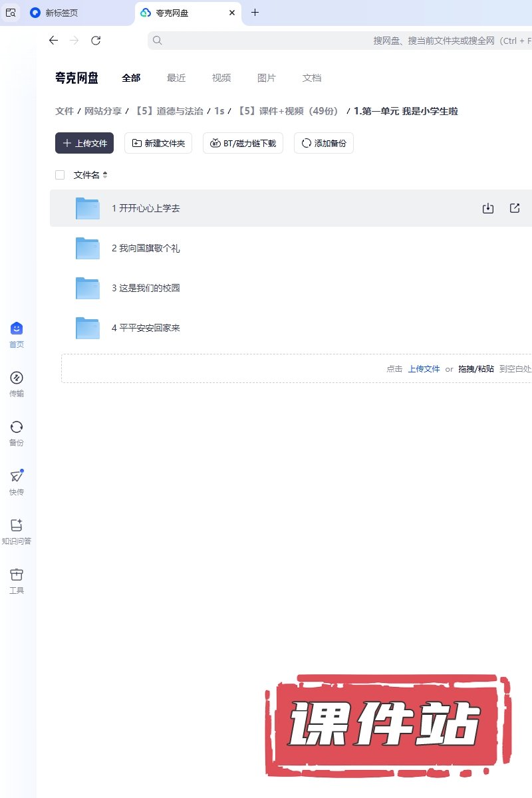Viewport: 532px width, 798px height.
Task: Click the share icon for 开开心心上学去
Action: (x=515, y=208)
